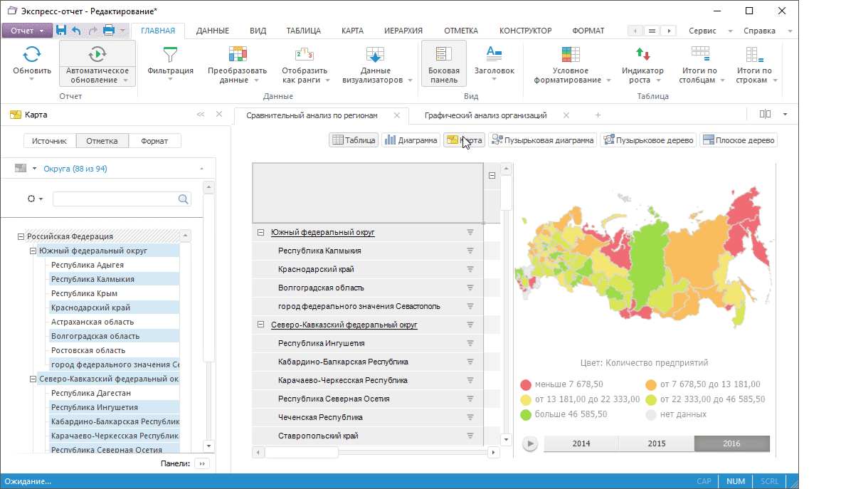Toggle Автоматическое обновление mode

[x=97, y=54]
